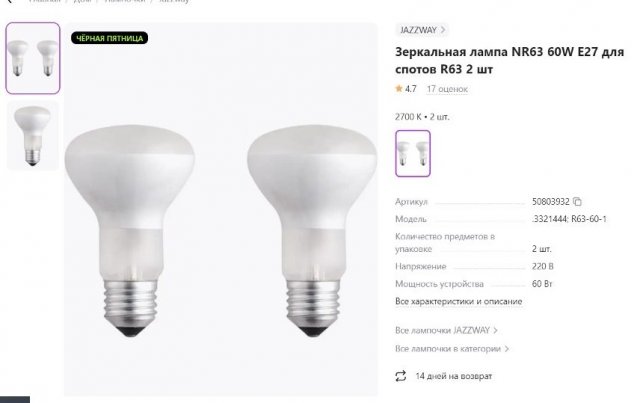The width and height of the screenshot is (640, 403).
Task: Select the two-bulb thumbnail in gallery
Action: [x=32, y=58]
